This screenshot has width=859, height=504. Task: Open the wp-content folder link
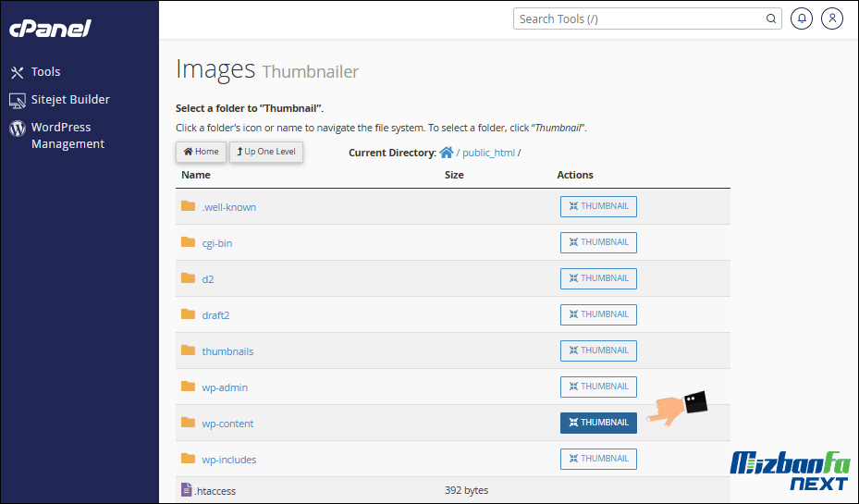(227, 424)
